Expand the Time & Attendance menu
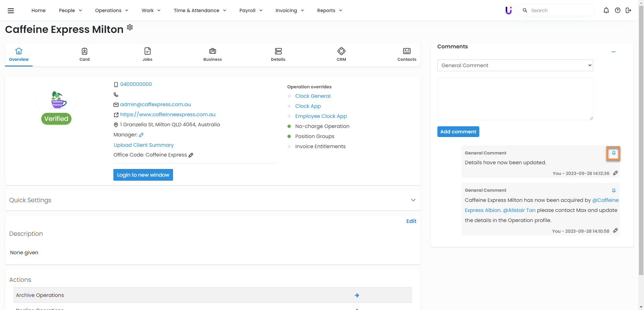Screen dimensions: 644x310 point(200,10)
